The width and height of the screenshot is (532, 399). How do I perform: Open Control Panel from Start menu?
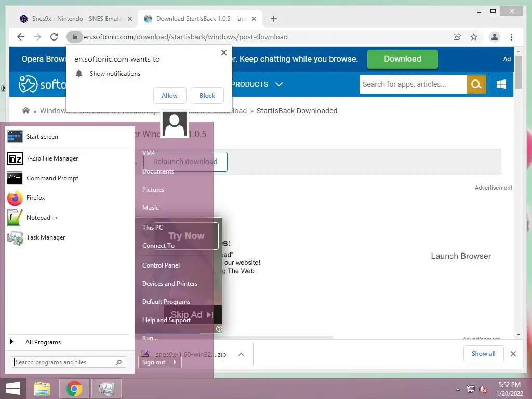point(161,265)
